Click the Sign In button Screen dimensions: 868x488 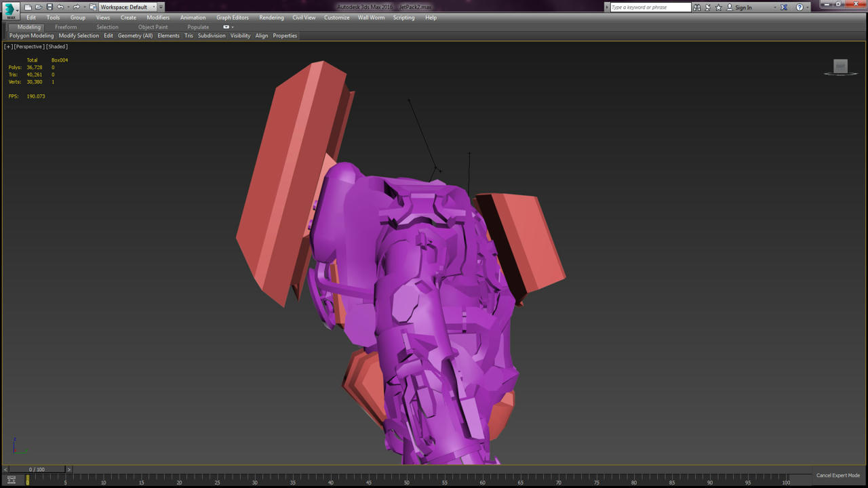[x=739, y=7]
